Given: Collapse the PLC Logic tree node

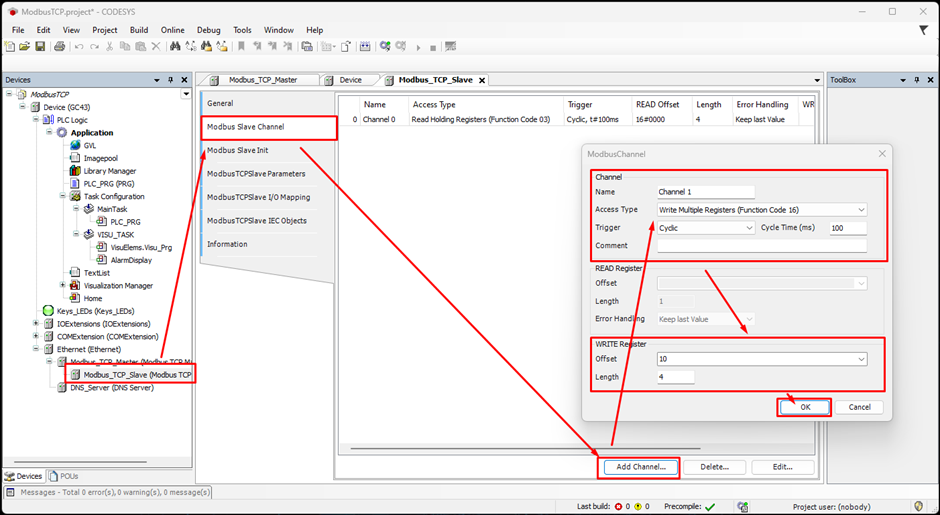Looking at the screenshot, I should tap(36, 120).
